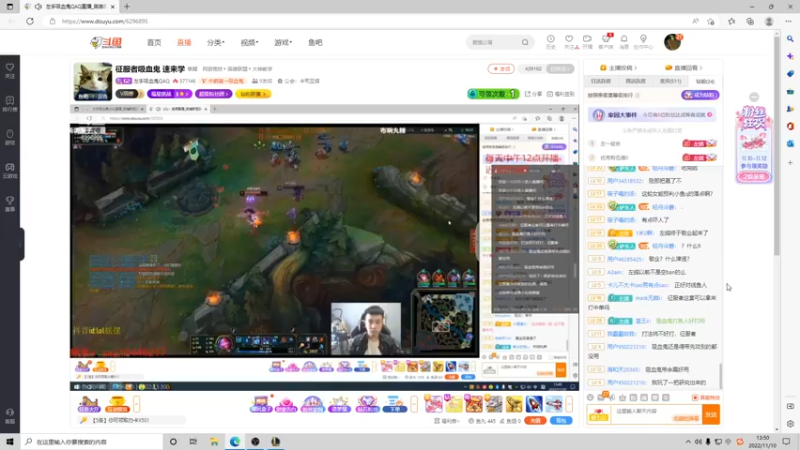Click the orange 发送 send button
Image resolution: width=800 pixels, height=450 pixels.
tap(711, 414)
